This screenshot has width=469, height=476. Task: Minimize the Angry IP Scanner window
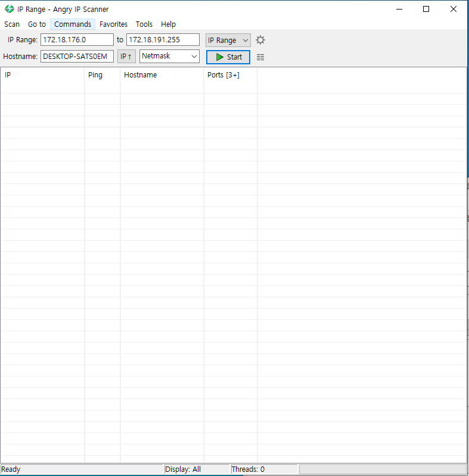pos(399,9)
